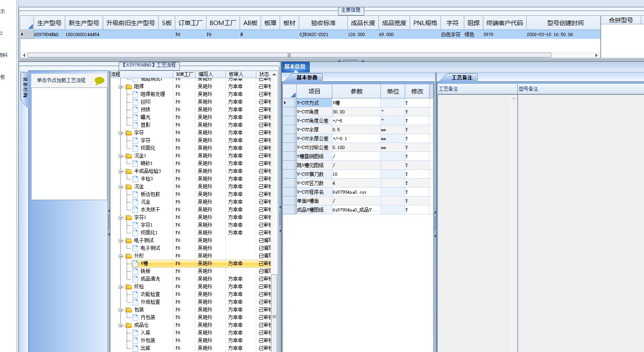Open the 工艺备注 tab
This screenshot has height=352, width=644.
click(x=462, y=77)
